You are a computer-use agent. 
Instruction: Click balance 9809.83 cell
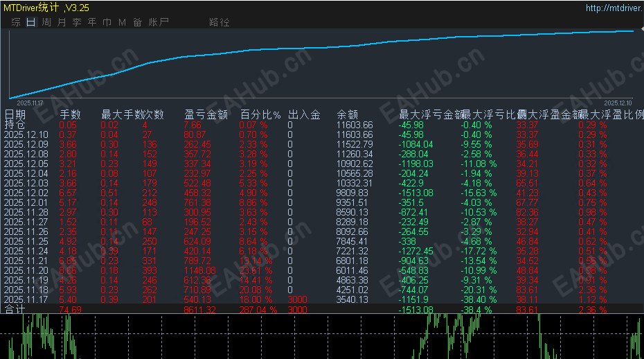tap(352, 193)
